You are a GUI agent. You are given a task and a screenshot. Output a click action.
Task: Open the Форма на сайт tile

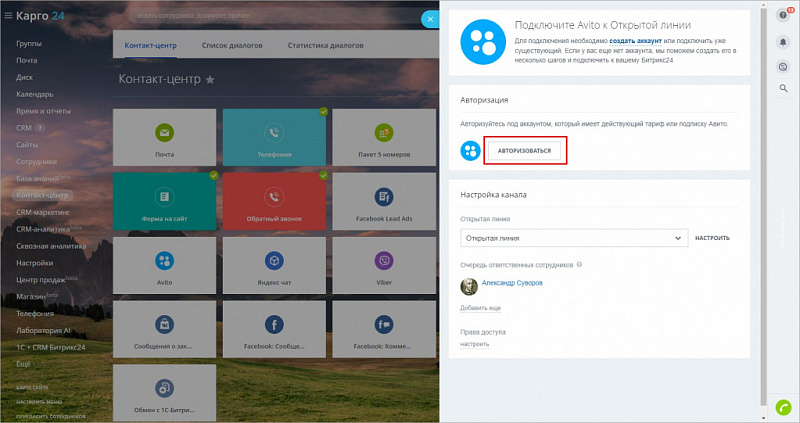pyautogui.click(x=164, y=201)
